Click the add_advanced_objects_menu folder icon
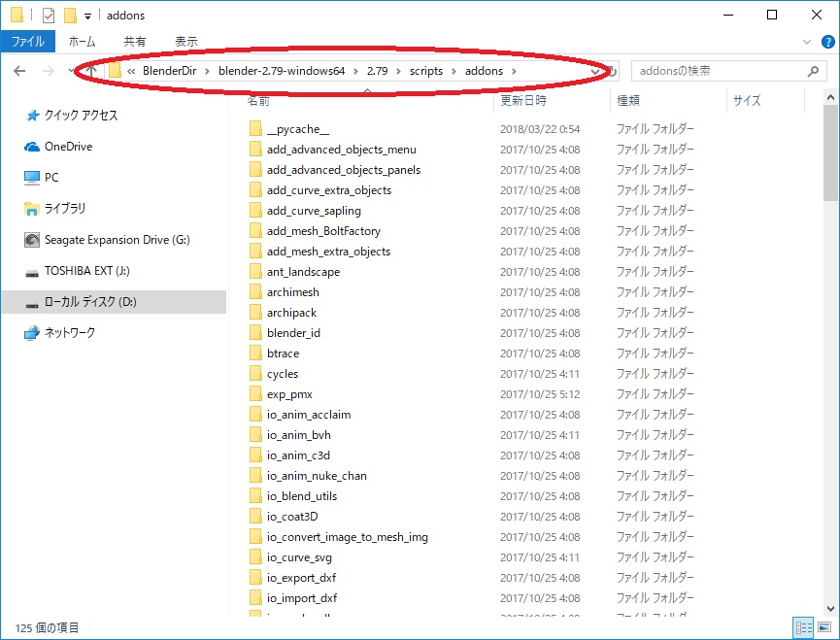 (255, 149)
